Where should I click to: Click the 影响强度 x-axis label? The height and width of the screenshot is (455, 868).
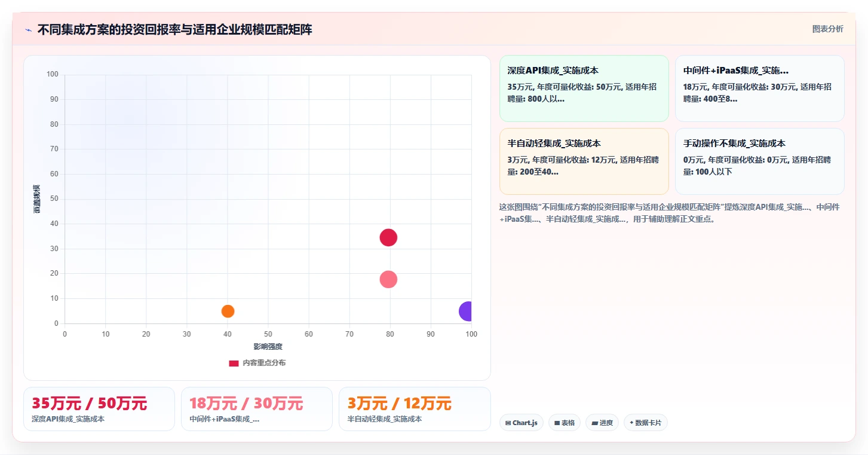coord(268,347)
